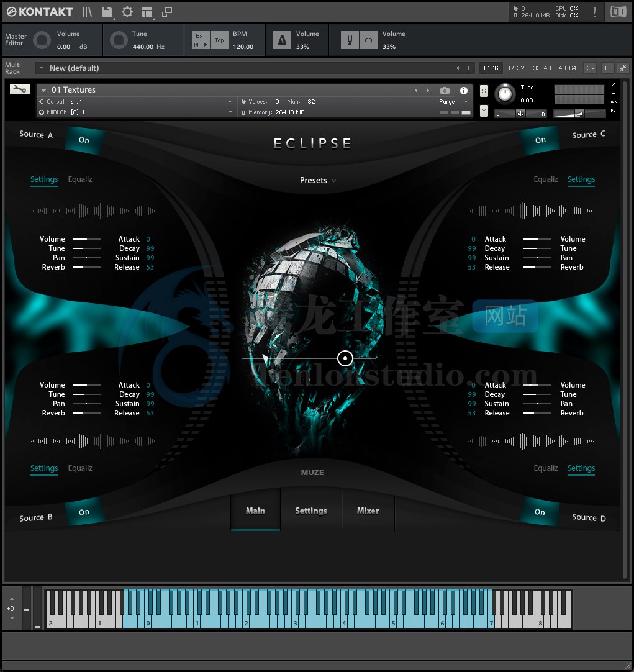
Task: Click the pan center icon in instrument header
Action: (520, 114)
